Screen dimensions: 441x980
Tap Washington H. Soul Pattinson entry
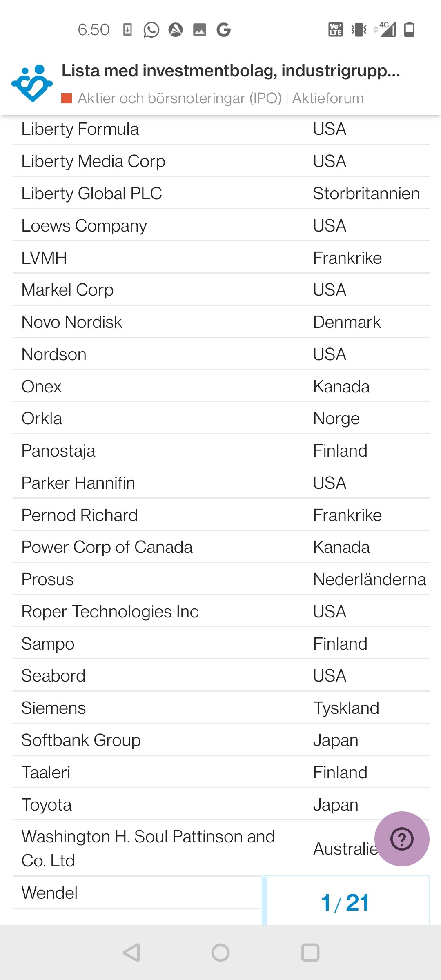click(x=148, y=848)
